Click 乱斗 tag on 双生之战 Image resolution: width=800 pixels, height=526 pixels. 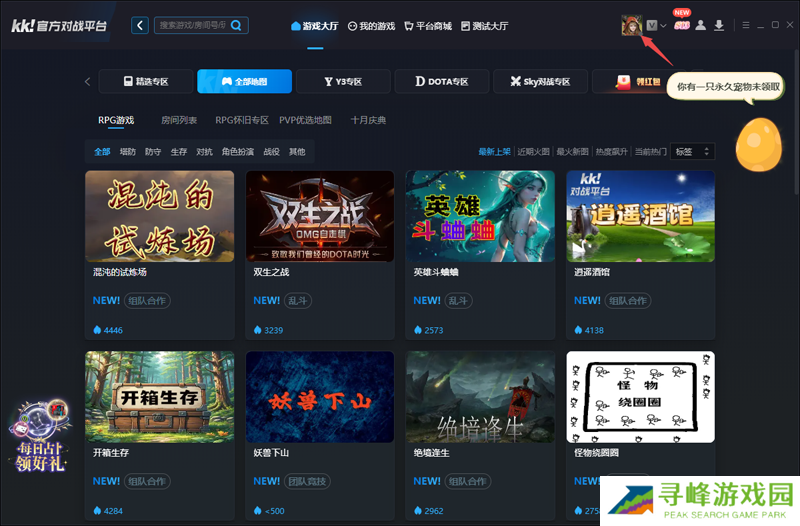click(297, 300)
